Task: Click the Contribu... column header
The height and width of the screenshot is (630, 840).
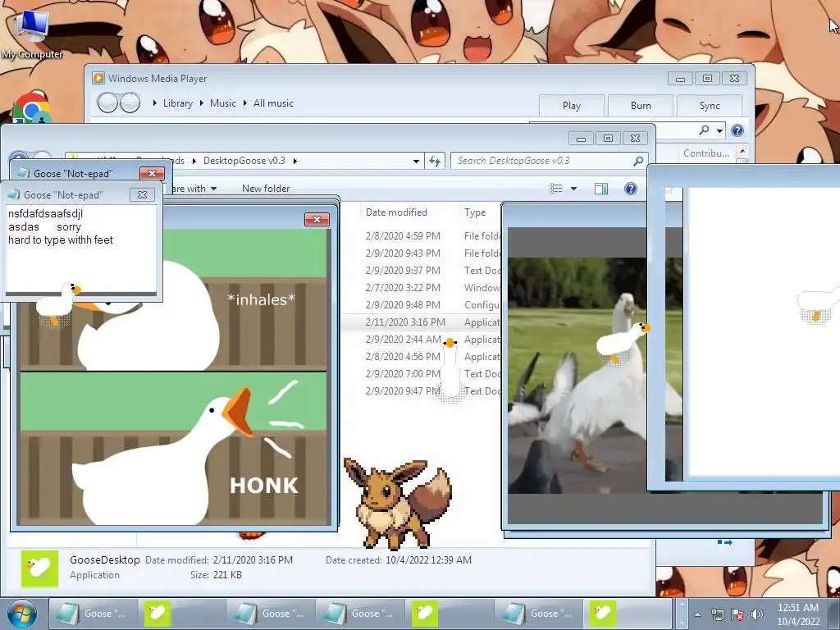Action: (706, 153)
